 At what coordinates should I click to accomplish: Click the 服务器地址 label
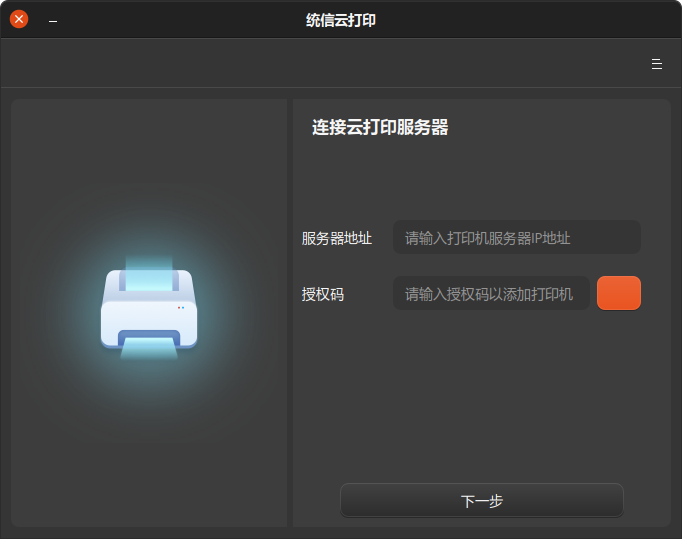(x=337, y=238)
